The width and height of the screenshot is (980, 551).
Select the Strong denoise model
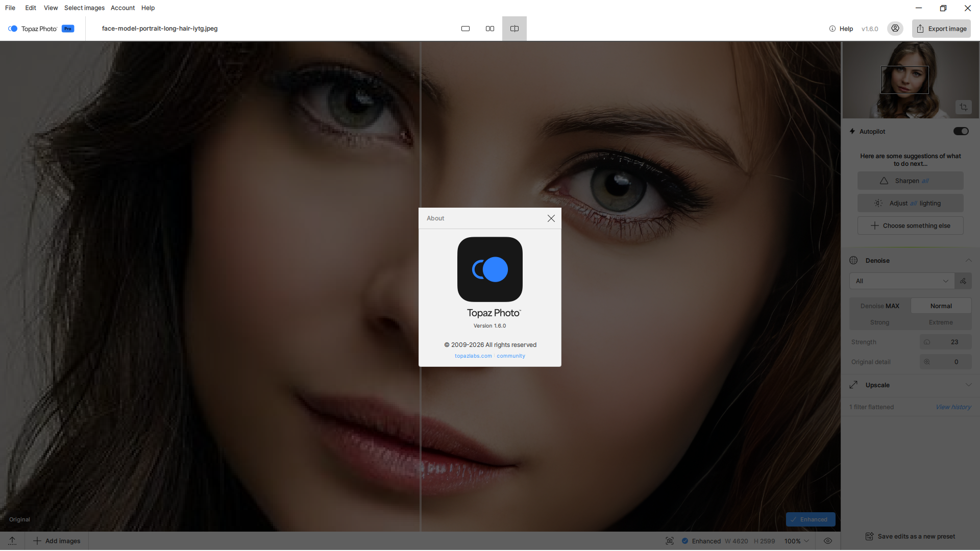coord(880,322)
